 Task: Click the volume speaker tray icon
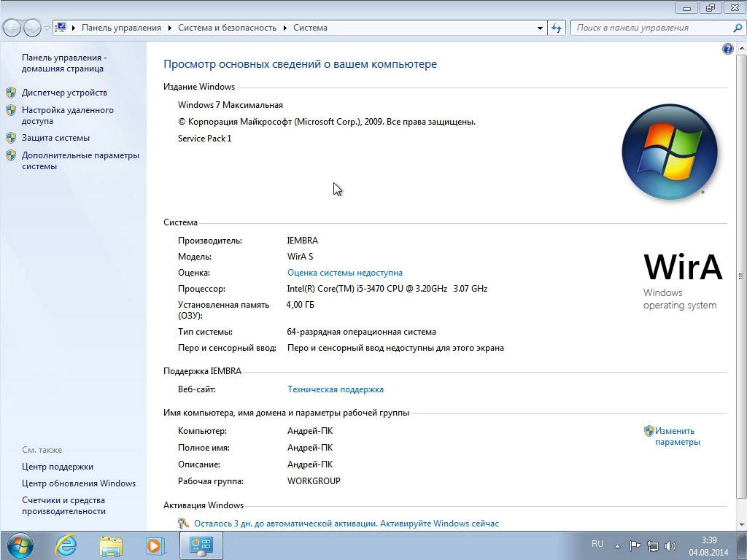[670, 545]
